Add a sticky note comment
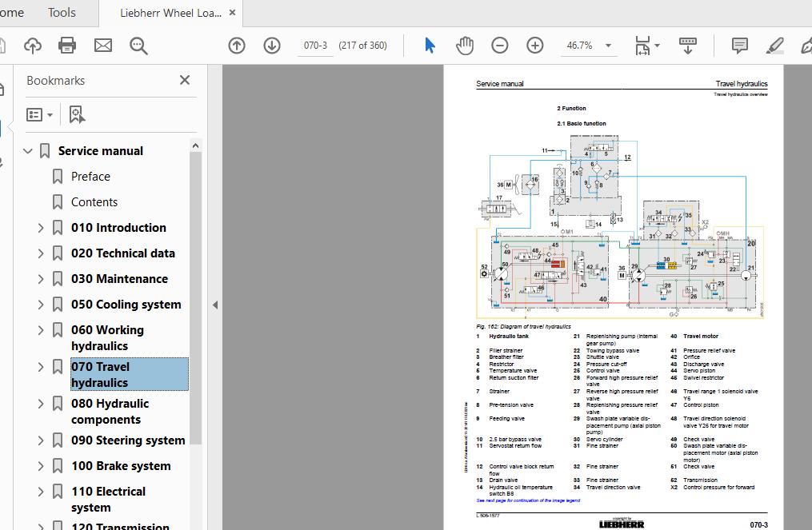This screenshot has height=530, width=812. [738, 46]
